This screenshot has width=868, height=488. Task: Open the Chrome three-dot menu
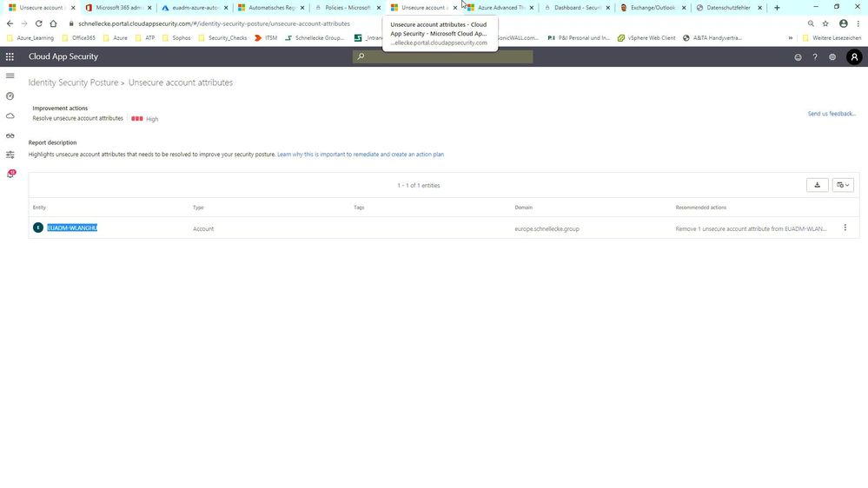tap(858, 23)
